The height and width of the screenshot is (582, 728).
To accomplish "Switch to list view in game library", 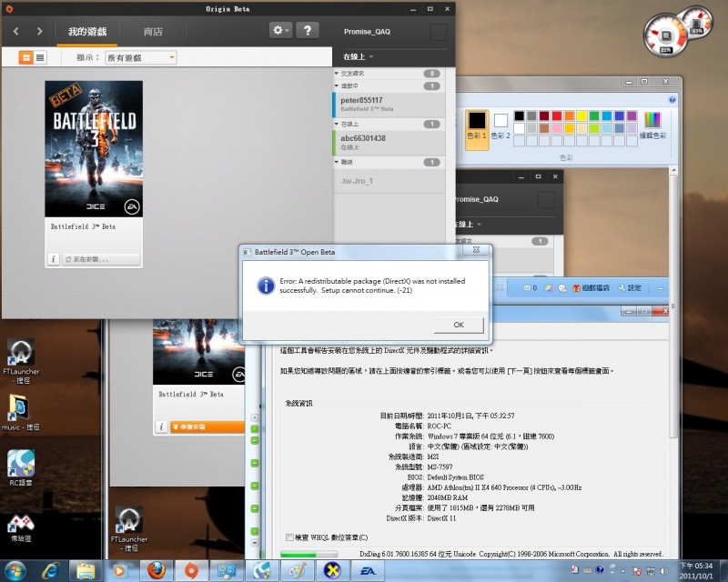I will click(40, 57).
